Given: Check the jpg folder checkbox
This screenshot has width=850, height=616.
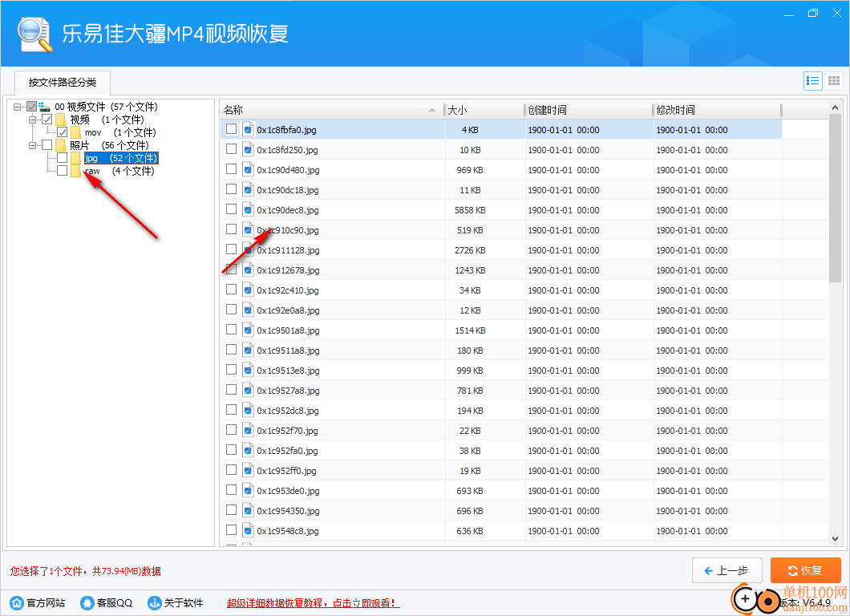Looking at the screenshot, I should click(63, 158).
